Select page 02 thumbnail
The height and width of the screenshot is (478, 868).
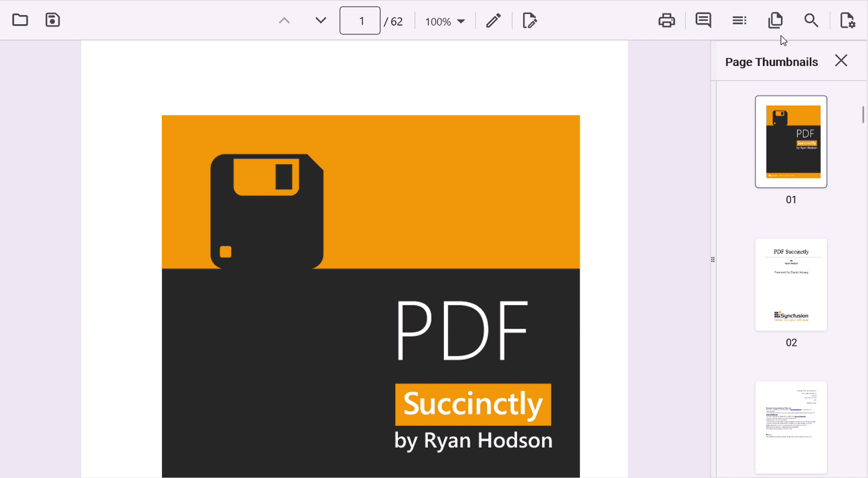click(x=791, y=285)
